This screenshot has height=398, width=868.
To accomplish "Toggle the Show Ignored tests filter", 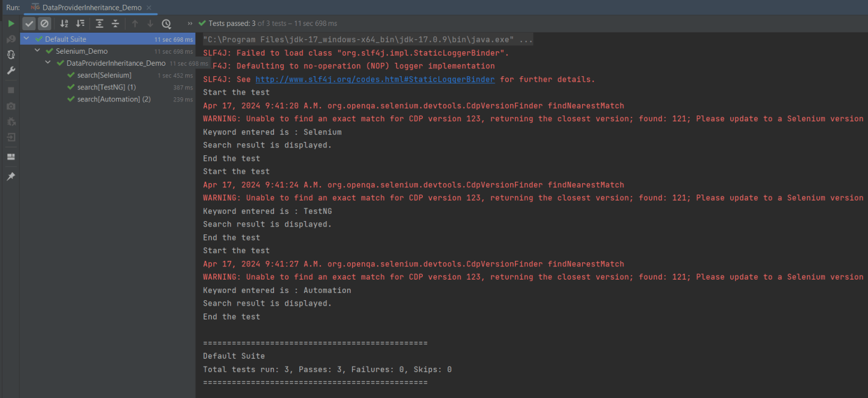I will pos(45,24).
